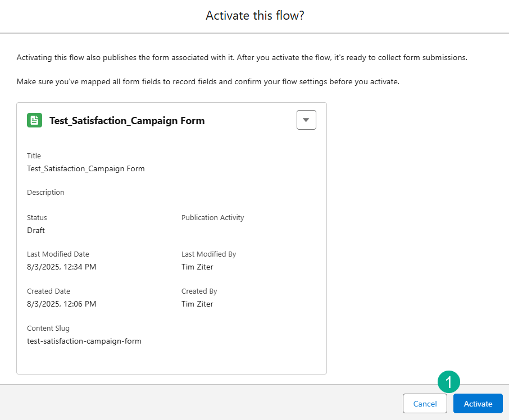Select the Title field value text

(85, 168)
